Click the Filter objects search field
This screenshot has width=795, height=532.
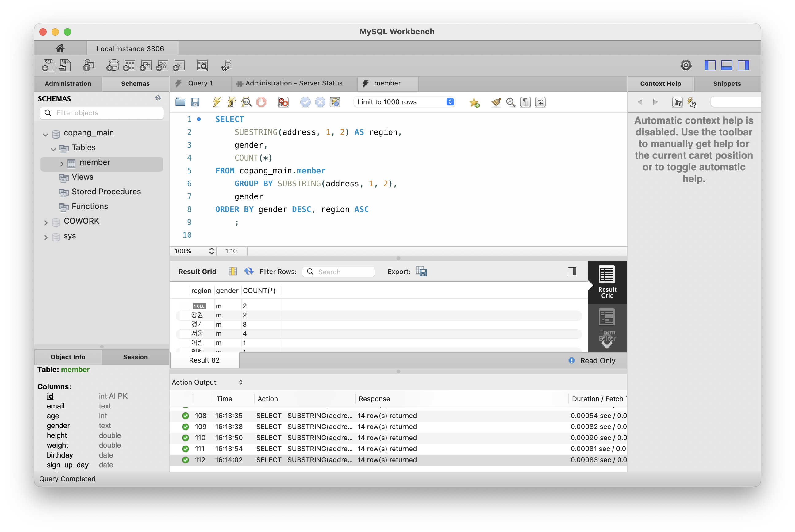(102, 113)
